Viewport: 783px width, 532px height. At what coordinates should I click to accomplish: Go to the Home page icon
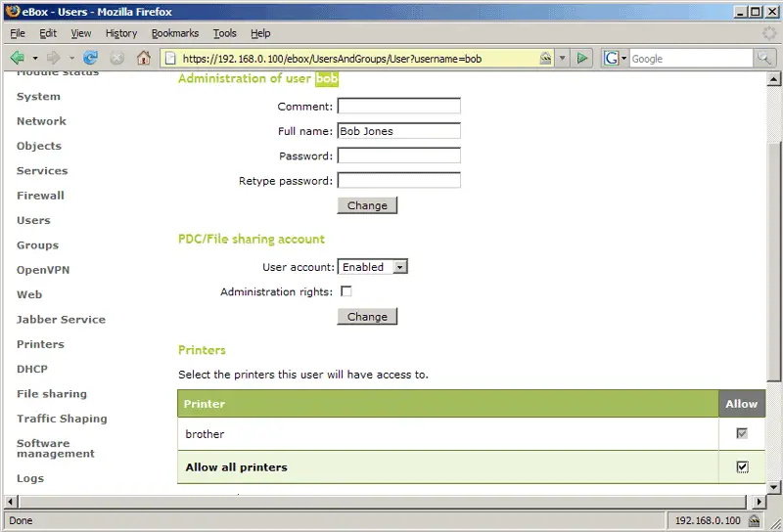[144, 58]
